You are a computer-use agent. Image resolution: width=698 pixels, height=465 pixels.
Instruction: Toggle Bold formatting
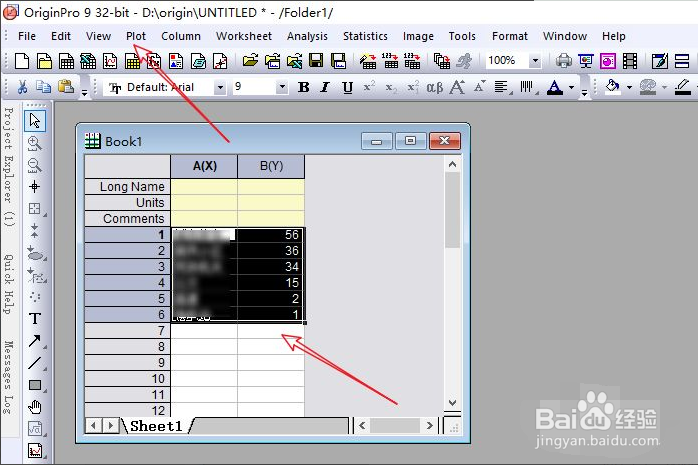coord(304,87)
